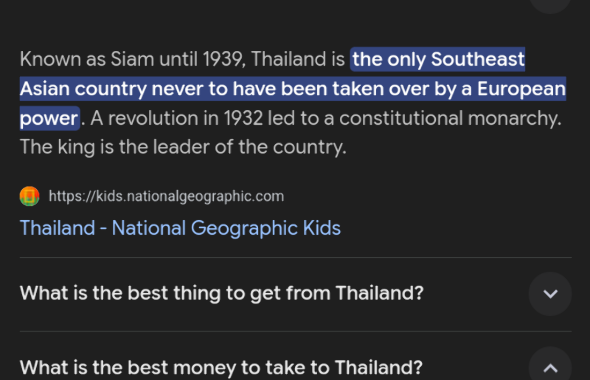Click the phrase A revolution in 1932
This screenshot has height=380, width=590.
176,119
